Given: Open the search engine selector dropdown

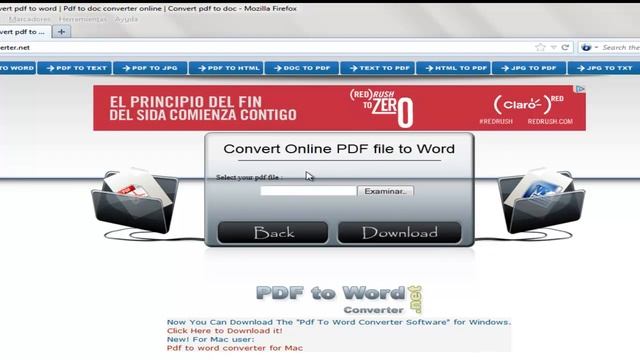Looking at the screenshot, I should pos(589,47).
